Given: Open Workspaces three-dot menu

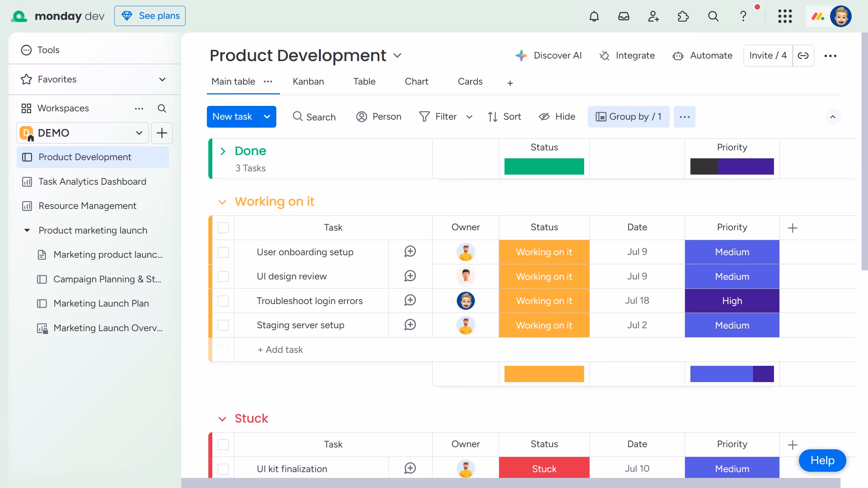Looking at the screenshot, I should click(139, 108).
